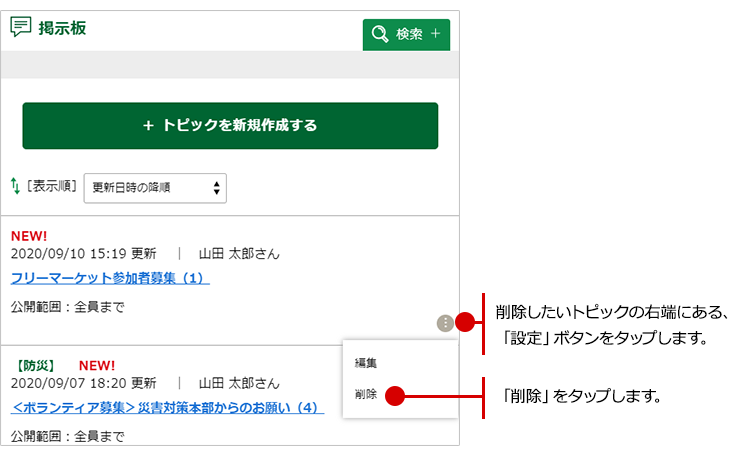This screenshot has width=750, height=454.
Task: Open the フリーマーケット参加者募集 topic link
Action: [x=109, y=277]
